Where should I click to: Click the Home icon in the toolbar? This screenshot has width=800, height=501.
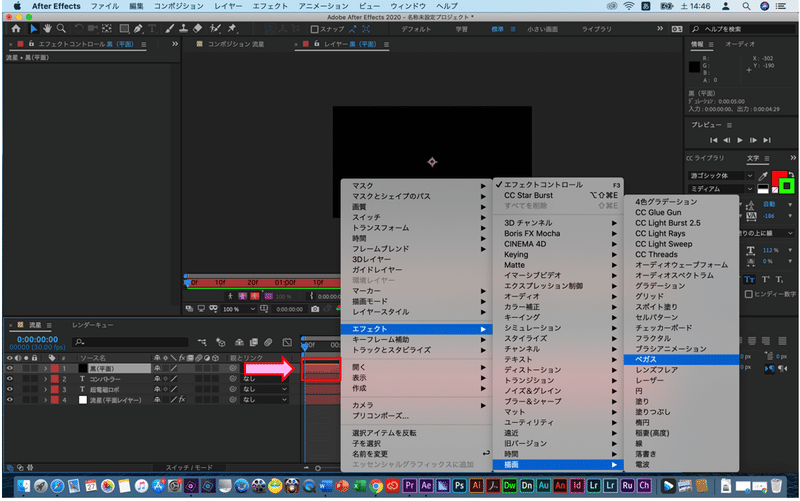pyautogui.click(x=16, y=29)
